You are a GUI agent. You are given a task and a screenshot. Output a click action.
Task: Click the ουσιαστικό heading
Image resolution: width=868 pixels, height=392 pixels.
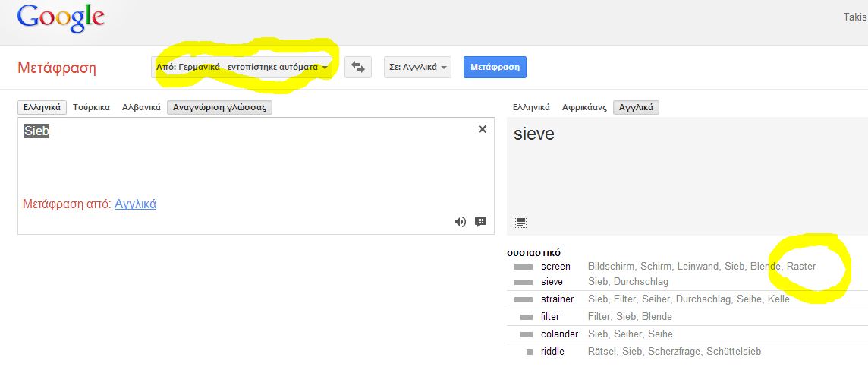533,253
